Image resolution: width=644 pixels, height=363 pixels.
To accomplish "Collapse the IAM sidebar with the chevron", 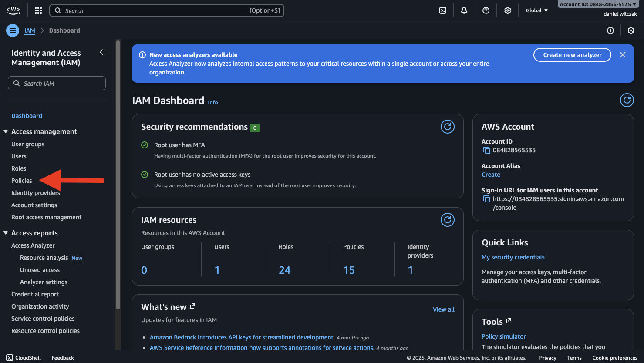I will click(101, 53).
